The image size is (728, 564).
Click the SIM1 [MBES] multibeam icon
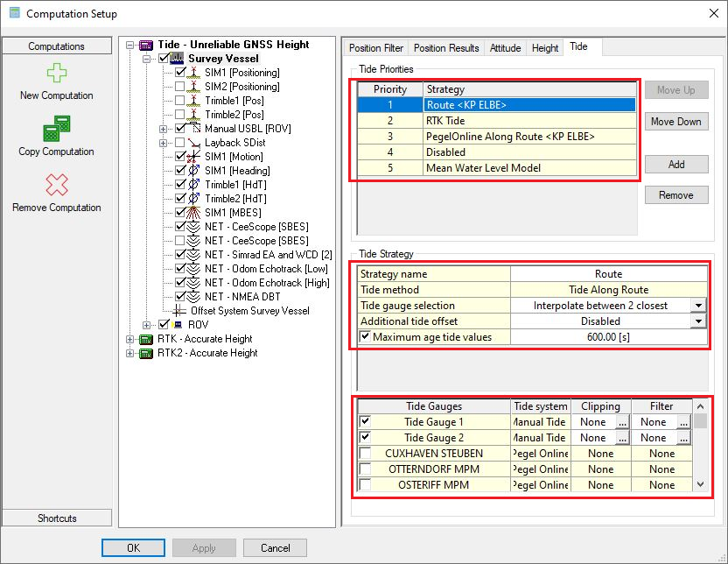coord(194,213)
